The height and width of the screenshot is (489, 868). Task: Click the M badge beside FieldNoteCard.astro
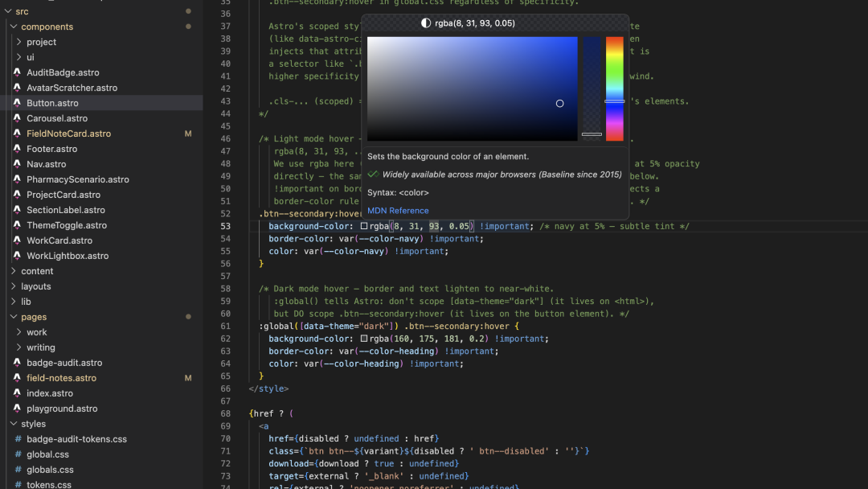188,134
